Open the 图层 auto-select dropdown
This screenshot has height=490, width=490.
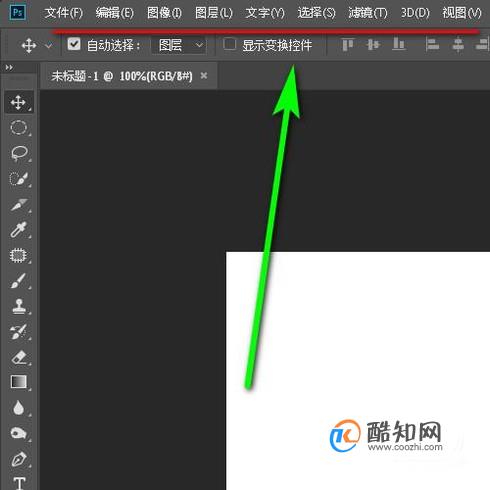tap(179, 45)
